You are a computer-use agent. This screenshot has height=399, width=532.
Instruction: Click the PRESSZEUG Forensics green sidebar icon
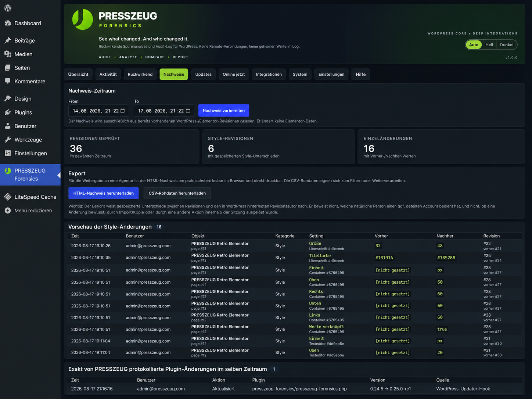point(8,171)
